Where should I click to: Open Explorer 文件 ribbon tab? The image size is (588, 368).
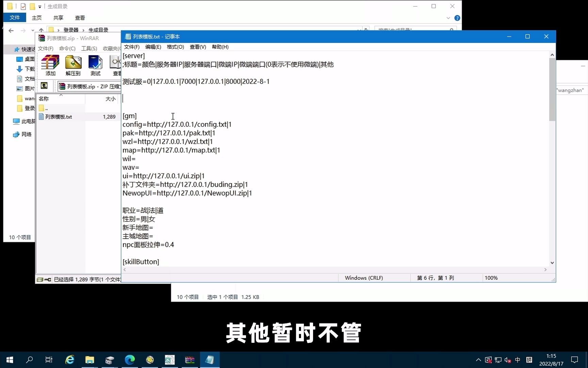click(15, 17)
